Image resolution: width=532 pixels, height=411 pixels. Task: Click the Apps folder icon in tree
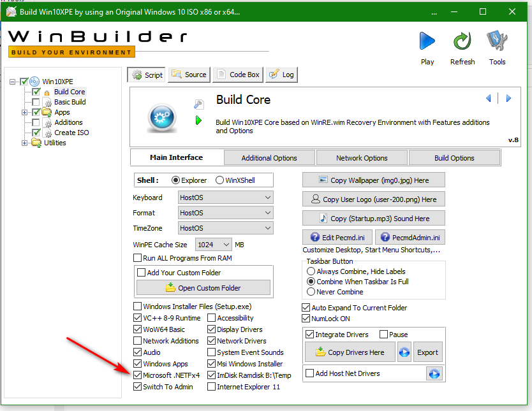tap(47, 112)
